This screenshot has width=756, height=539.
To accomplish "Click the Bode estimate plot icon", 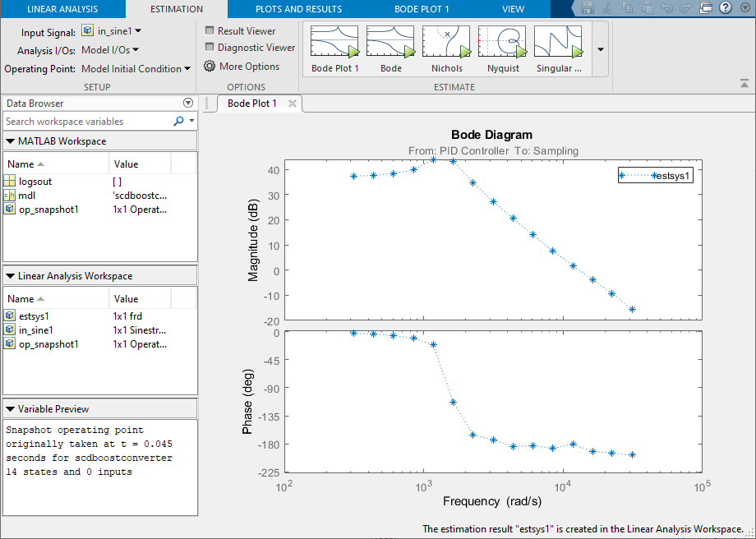I will point(390,42).
